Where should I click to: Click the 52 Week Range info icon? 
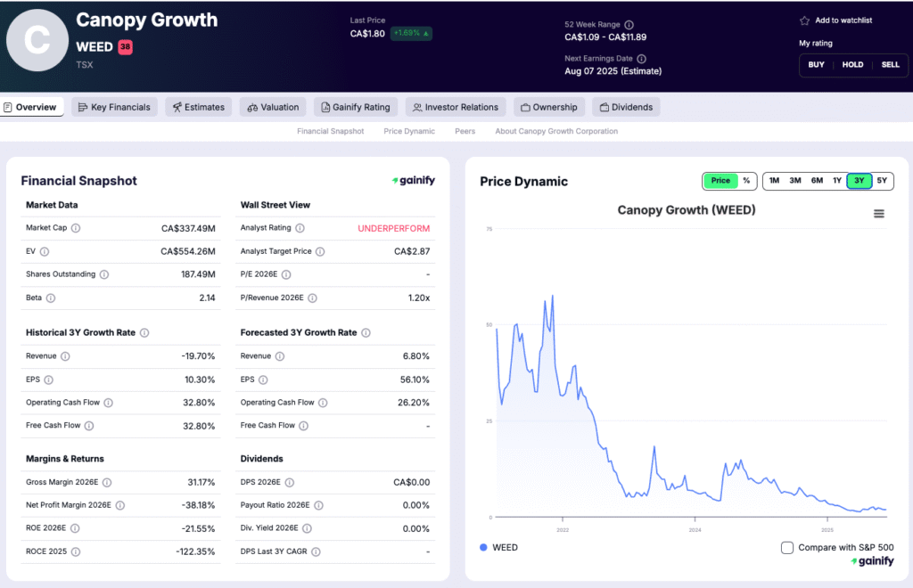[629, 25]
